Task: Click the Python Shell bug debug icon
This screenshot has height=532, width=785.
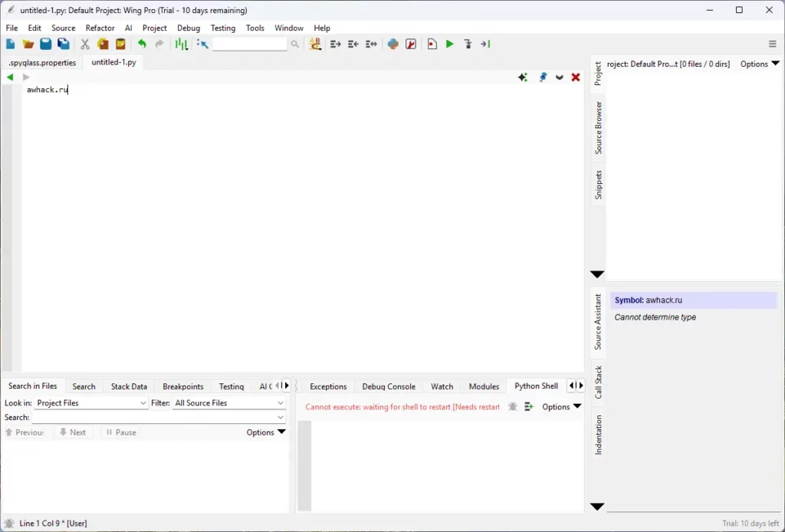Action: click(512, 407)
